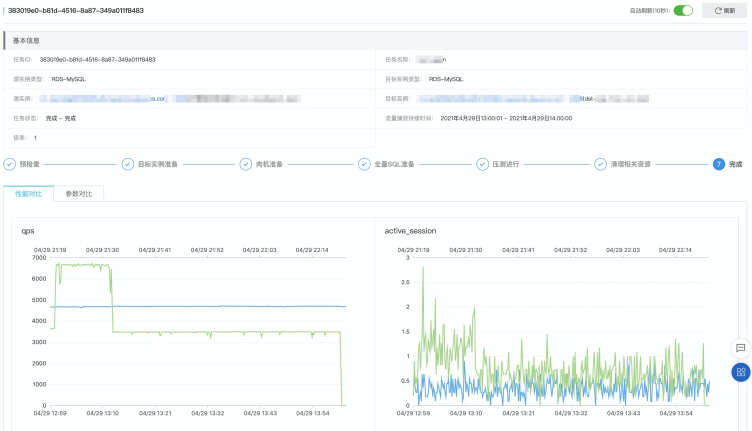Click the 预检查 step checkmark icon
This screenshot has height=431, width=752.
coord(10,164)
